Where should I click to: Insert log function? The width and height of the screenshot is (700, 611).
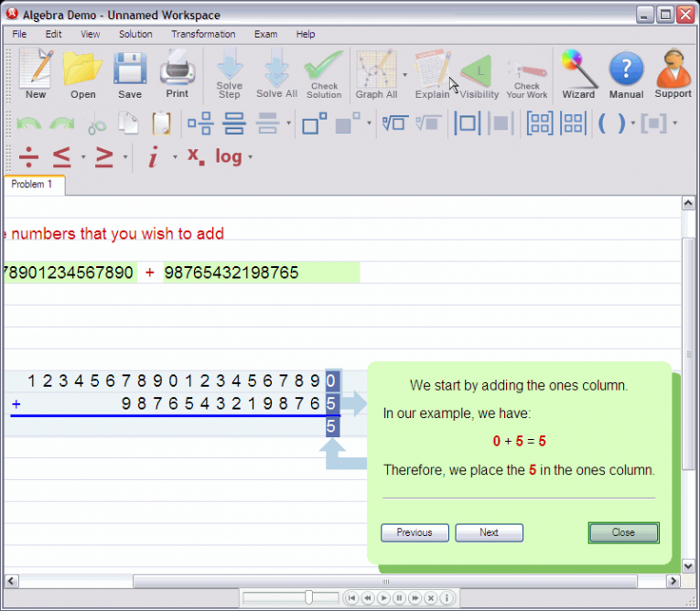(229, 157)
